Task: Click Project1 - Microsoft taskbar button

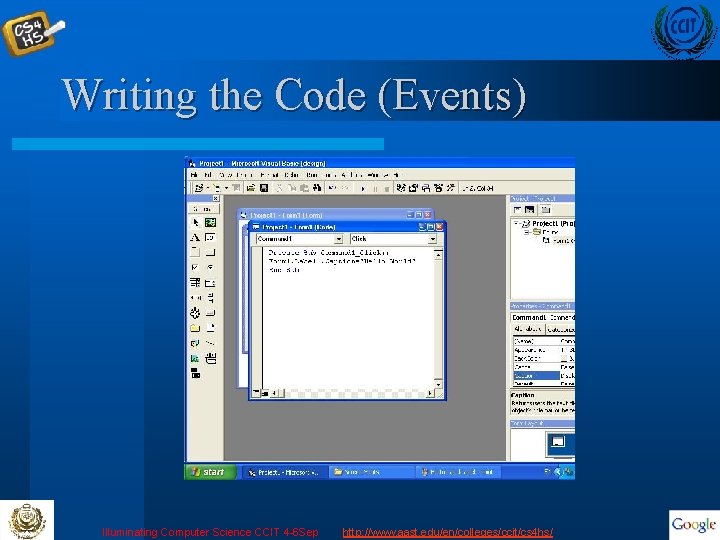Action: [x=285, y=472]
